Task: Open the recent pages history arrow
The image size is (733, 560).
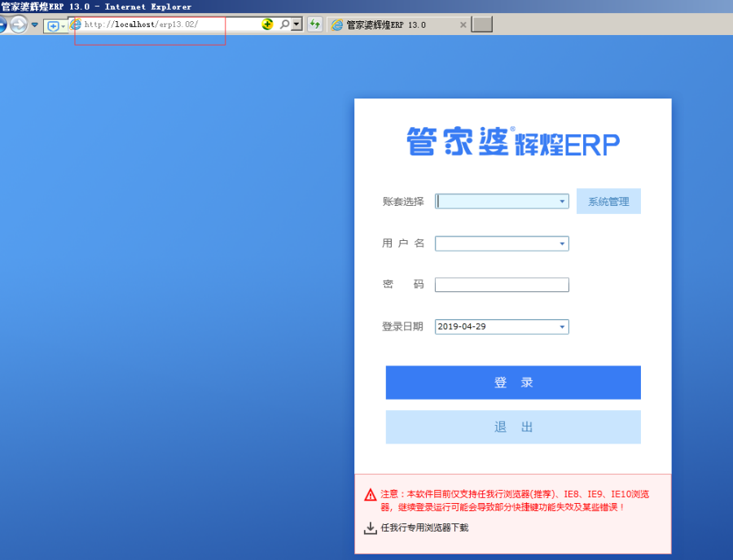Action: [x=35, y=24]
